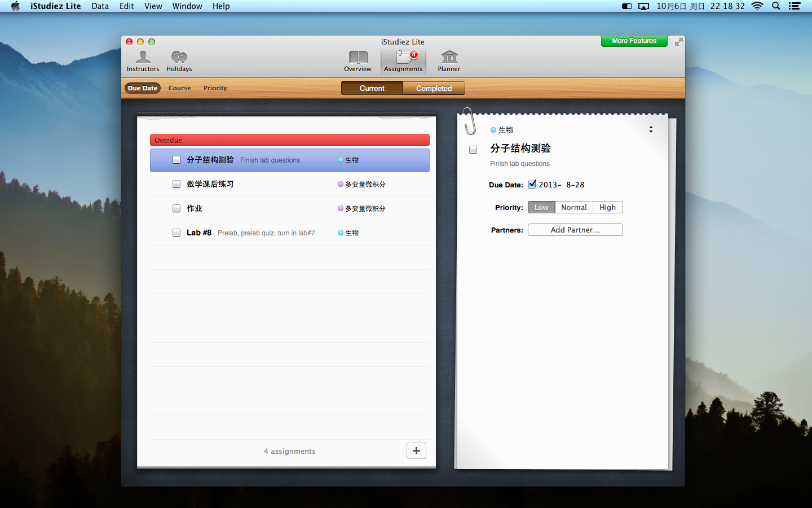Click Prelab, prelab quiz description text
The width and height of the screenshot is (812, 508).
click(266, 233)
